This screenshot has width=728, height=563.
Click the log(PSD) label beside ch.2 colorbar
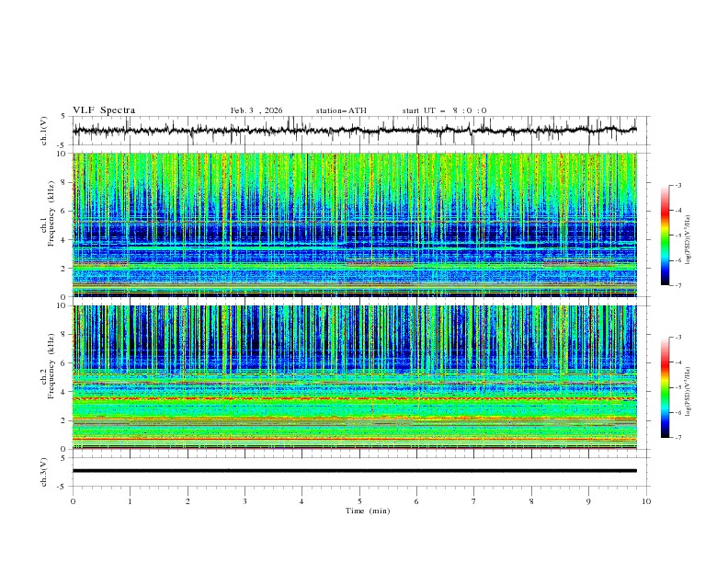click(x=688, y=392)
